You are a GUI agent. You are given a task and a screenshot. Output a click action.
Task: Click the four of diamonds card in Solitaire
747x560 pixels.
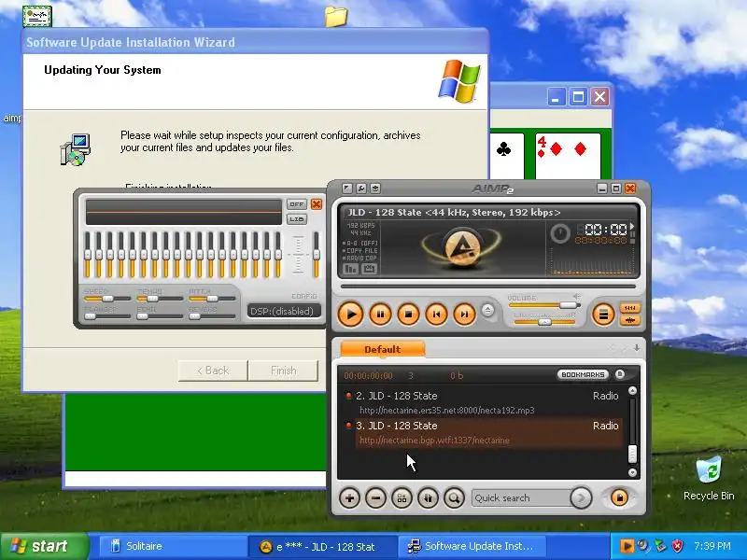[568, 157]
